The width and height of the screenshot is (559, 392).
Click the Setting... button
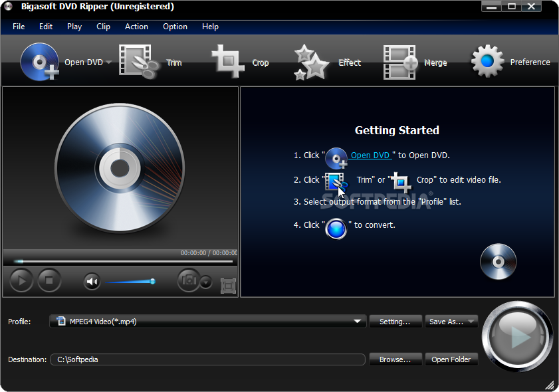[x=395, y=322]
